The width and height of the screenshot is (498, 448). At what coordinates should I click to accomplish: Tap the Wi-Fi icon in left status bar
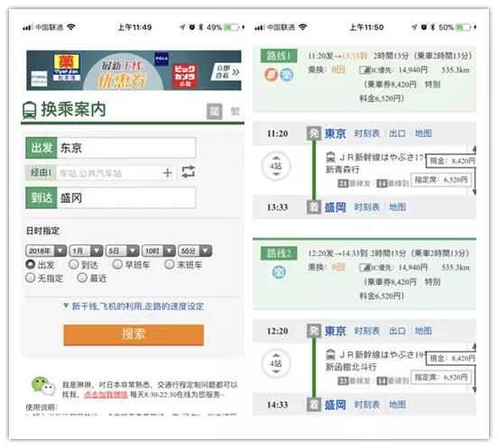(x=71, y=27)
